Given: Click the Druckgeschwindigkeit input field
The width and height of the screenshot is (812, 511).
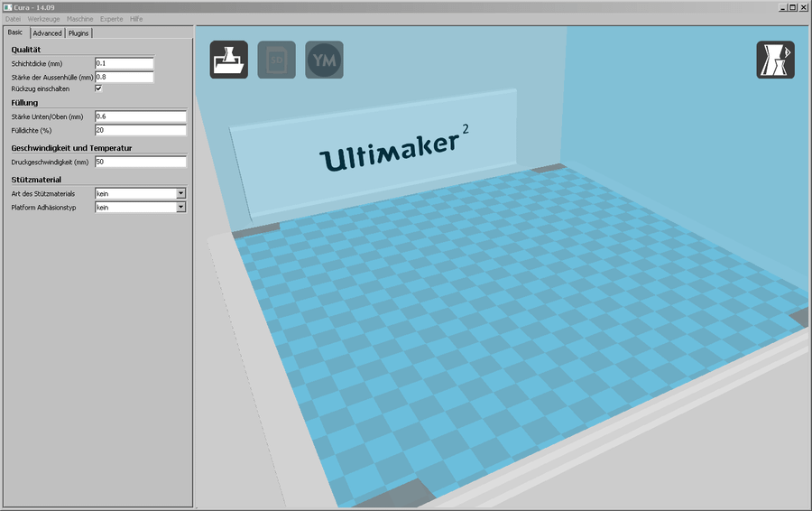Looking at the screenshot, I should pyautogui.click(x=141, y=162).
